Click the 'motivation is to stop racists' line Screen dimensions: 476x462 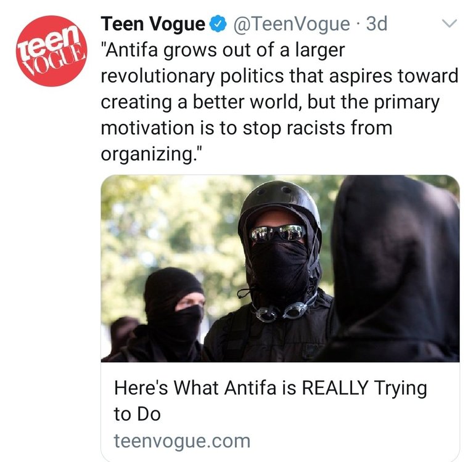coord(247,128)
